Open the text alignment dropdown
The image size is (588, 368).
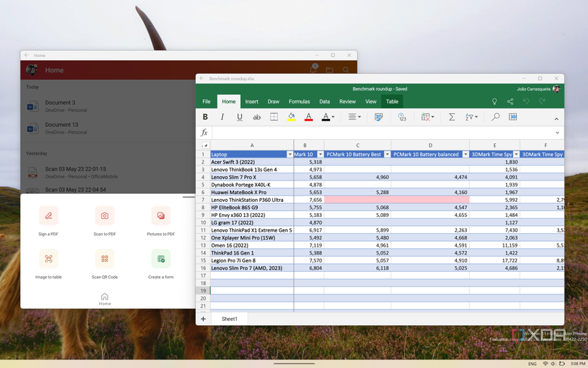coord(354,117)
